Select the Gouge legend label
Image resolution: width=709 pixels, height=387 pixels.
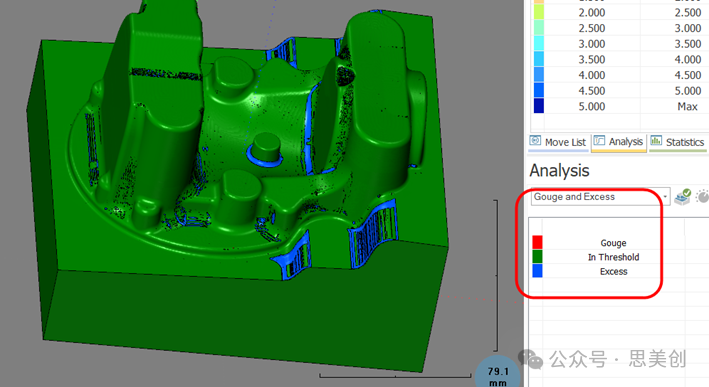coord(613,243)
